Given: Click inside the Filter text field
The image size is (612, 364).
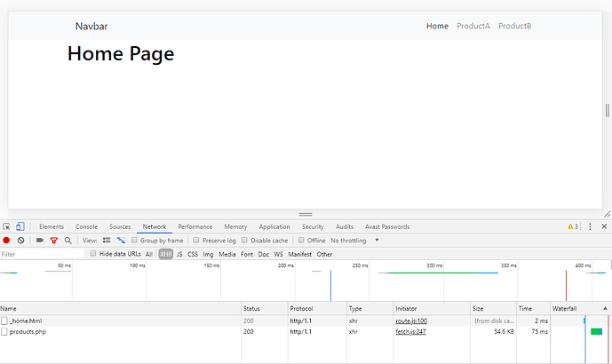Looking at the screenshot, I should coord(40,254).
